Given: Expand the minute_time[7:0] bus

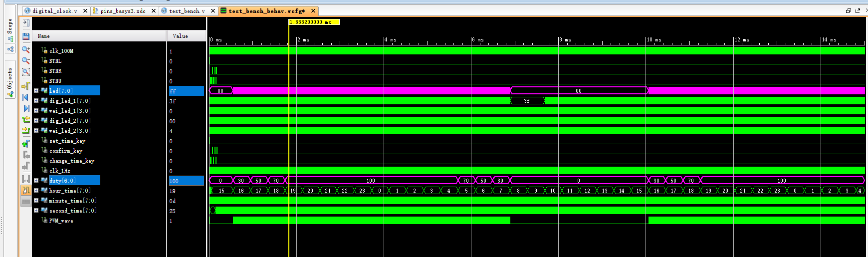Looking at the screenshot, I should (x=36, y=201).
